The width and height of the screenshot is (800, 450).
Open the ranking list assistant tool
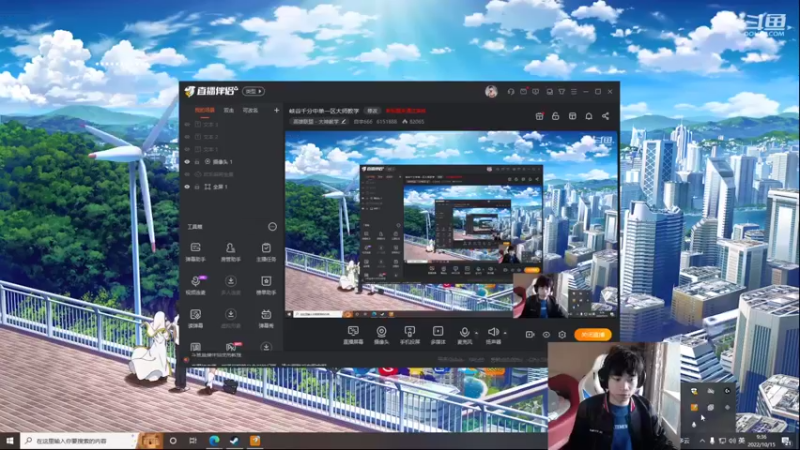[266, 285]
